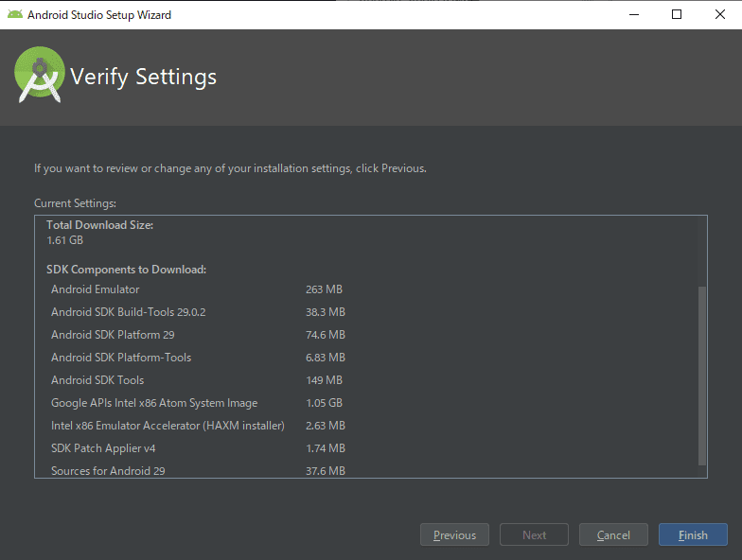The width and height of the screenshot is (742, 560).
Task: Click the Total Download Size heading
Action: 100,225
